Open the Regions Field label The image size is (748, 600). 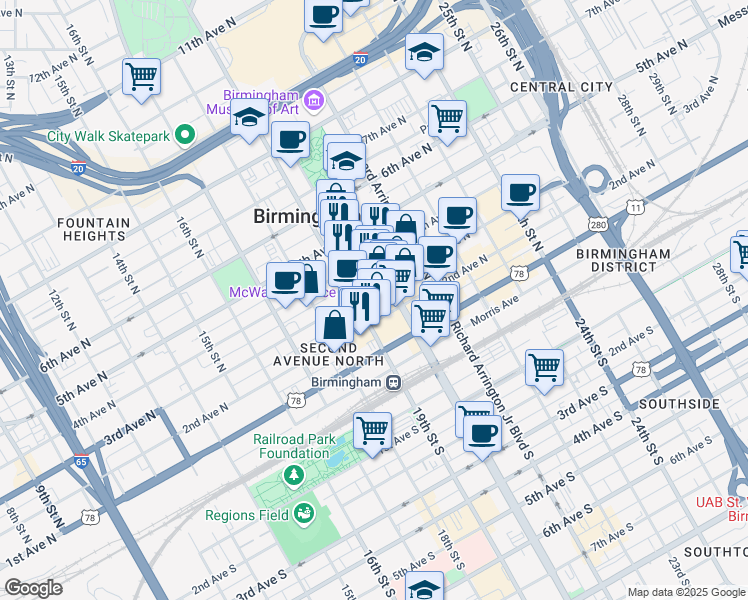click(x=247, y=515)
